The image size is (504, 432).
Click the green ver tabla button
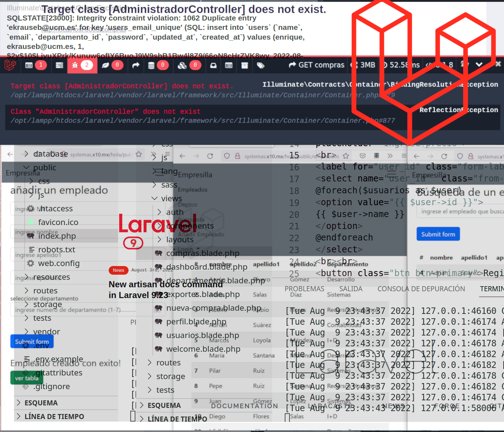click(27, 378)
